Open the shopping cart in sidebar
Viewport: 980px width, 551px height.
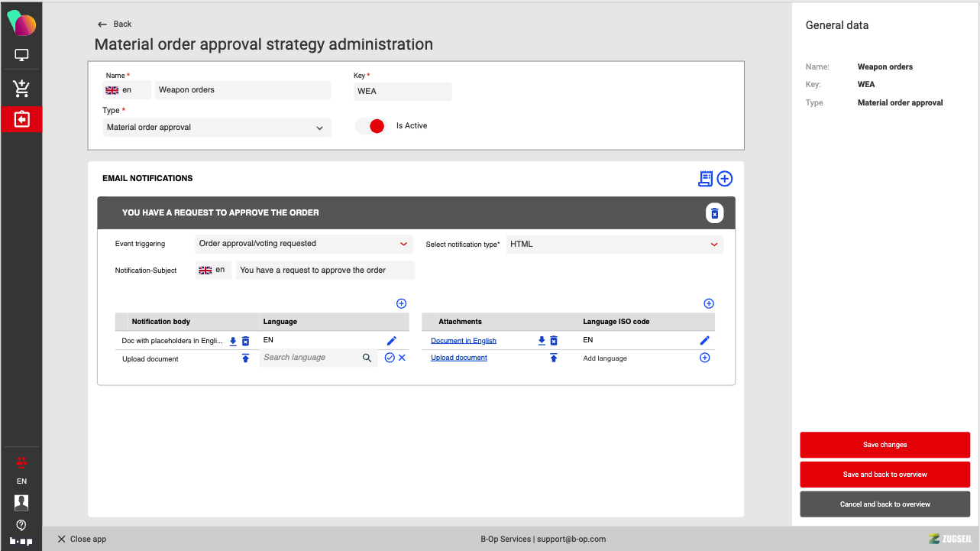21,89
